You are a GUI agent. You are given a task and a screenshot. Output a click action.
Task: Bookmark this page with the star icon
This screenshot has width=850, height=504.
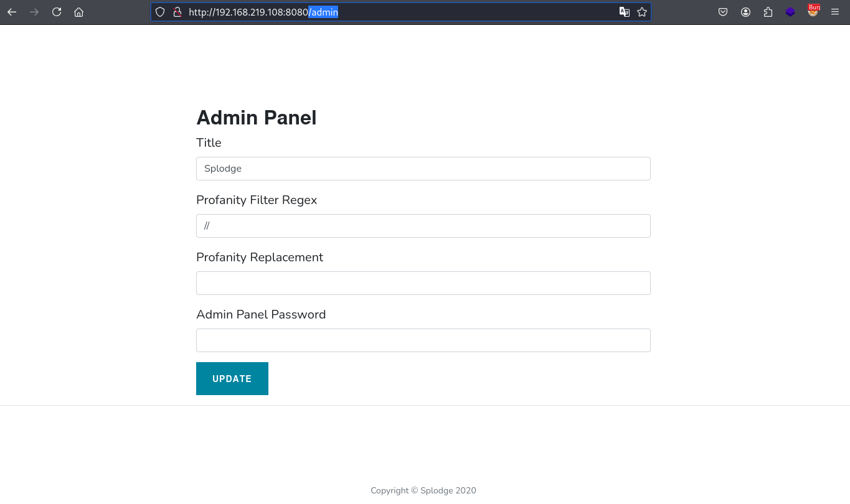pos(642,12)
